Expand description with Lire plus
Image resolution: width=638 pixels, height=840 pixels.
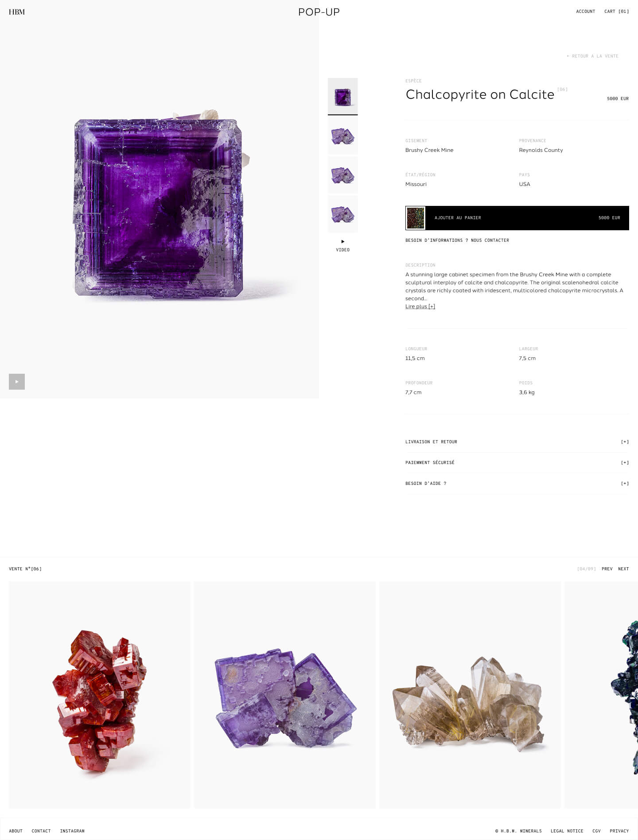[420, 306]
